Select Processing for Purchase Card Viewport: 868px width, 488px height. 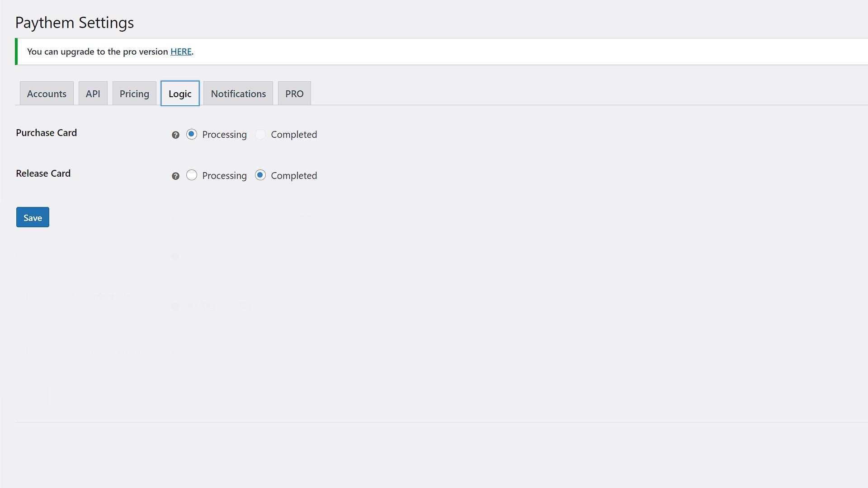coord(191,134)
